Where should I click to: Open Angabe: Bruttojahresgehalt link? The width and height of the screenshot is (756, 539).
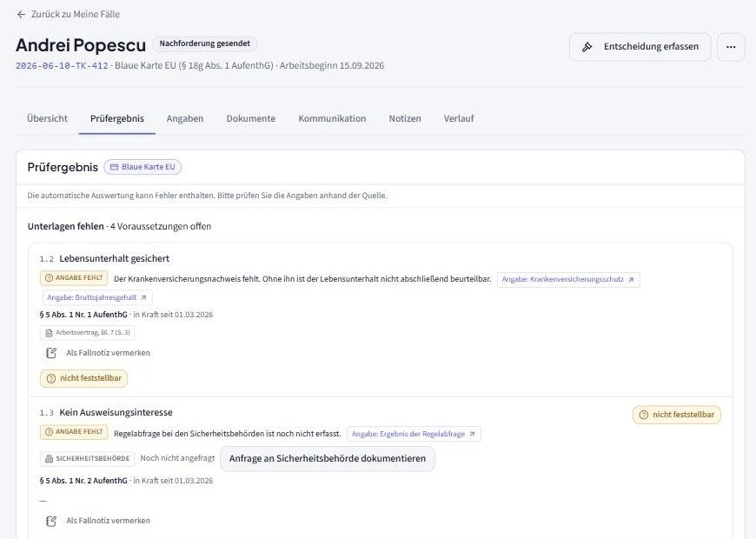pos(97,297)
